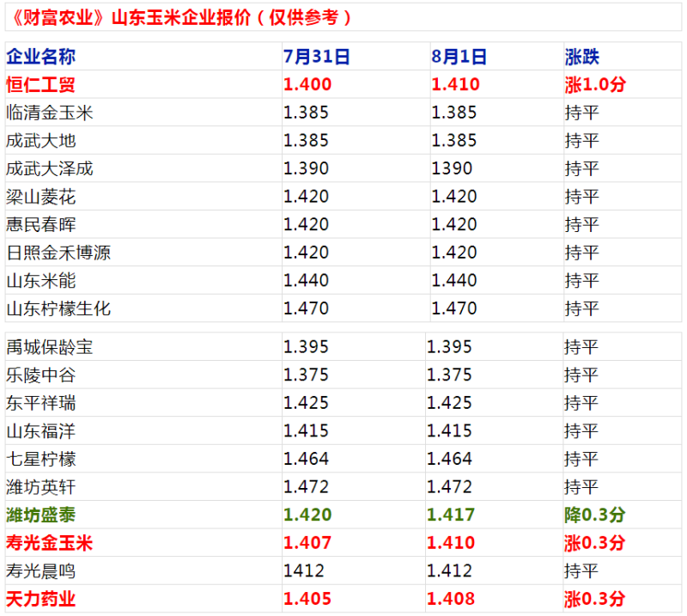The image size is (687, 616).
Task: Click the green 潍坊盛泰 company name
Action: tap(40, 515)
